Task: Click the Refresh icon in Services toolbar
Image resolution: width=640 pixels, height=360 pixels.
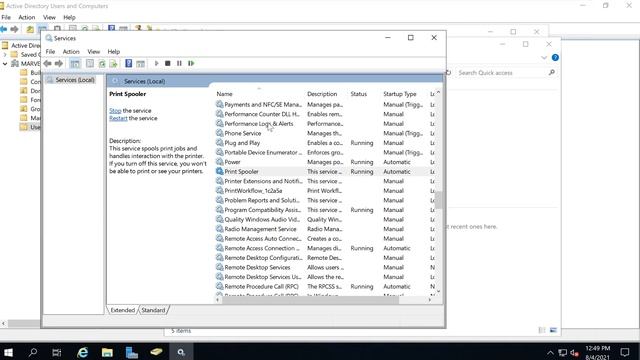Action: (102, 63)
